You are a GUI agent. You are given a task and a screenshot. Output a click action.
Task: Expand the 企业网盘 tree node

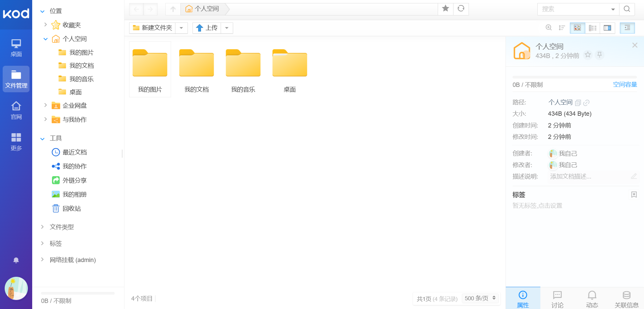(46, 105)
